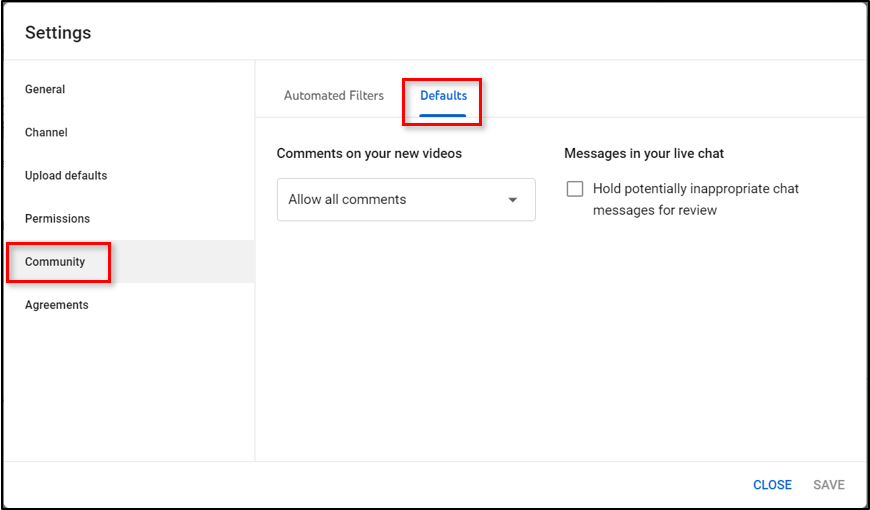
Task: Click the word 'review' in the checkbox label
Action: click(695, 211)
